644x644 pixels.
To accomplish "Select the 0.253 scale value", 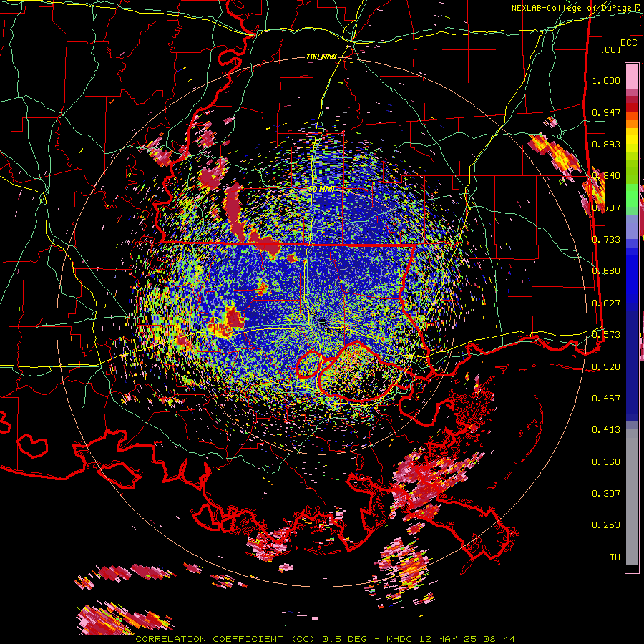I will point(606,525).
